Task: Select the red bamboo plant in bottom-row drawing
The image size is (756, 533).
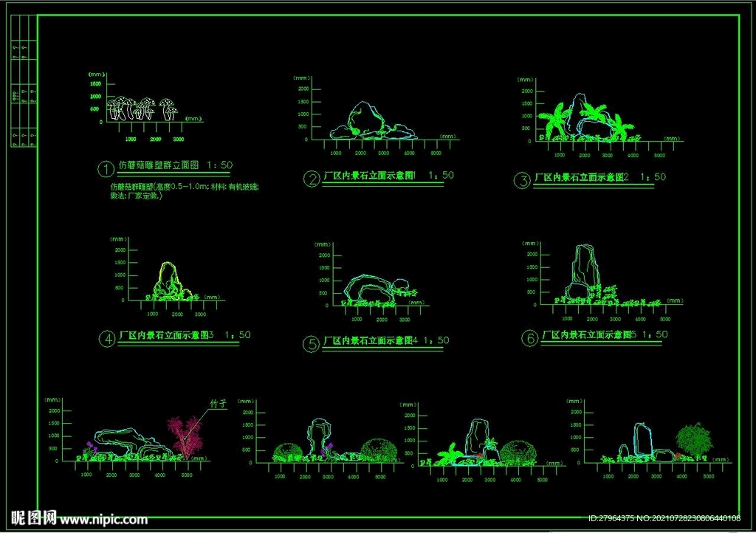Action: tap(185, 436)
